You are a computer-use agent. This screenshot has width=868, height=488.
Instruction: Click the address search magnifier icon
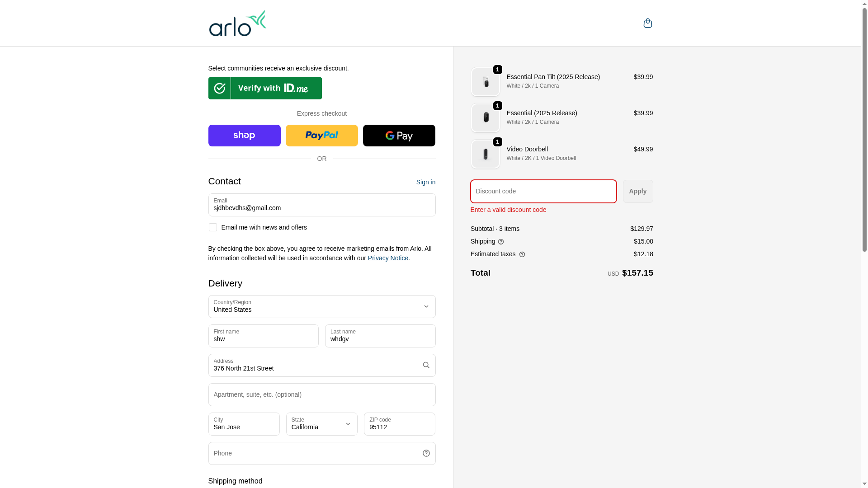pos(426,365)
